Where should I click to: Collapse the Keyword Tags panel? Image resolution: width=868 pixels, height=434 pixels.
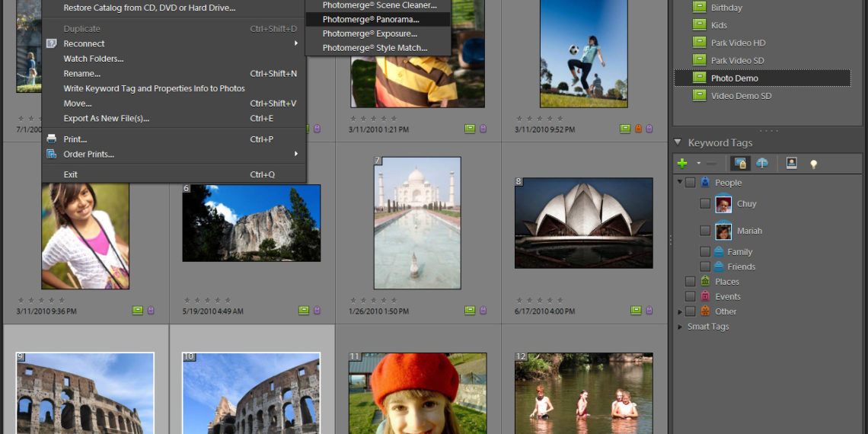[x=678, y=142]
